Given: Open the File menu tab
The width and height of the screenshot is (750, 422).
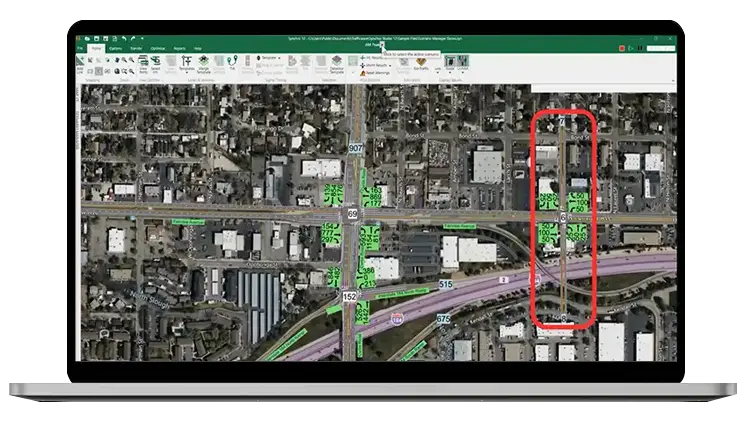Looking at the screenshot, I should tap(80, 48).
